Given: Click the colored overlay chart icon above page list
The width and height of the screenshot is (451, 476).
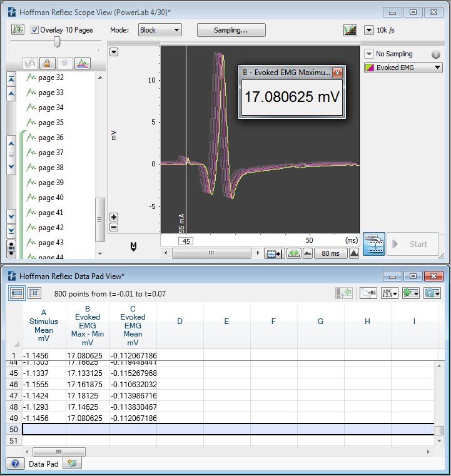Looking at the screenshot, I should (83, 63).
